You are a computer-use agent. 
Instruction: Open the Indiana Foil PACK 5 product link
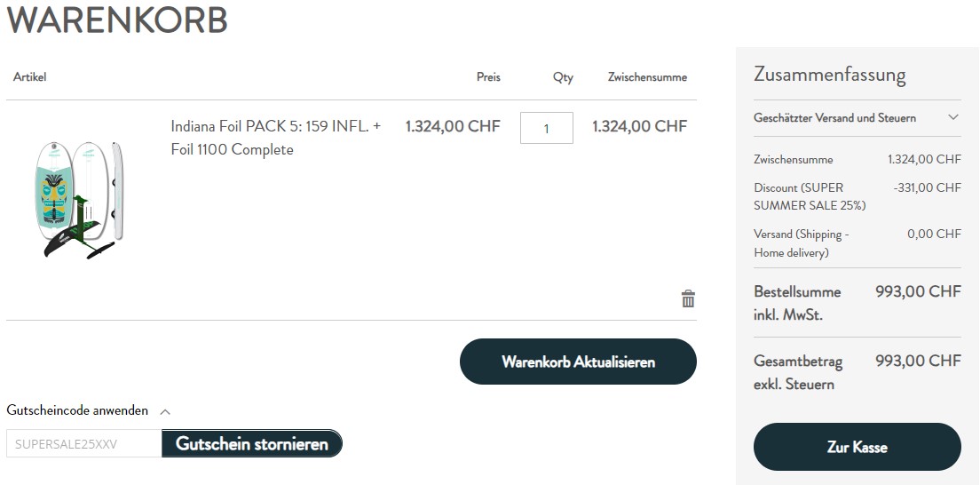tap(275, 138)
